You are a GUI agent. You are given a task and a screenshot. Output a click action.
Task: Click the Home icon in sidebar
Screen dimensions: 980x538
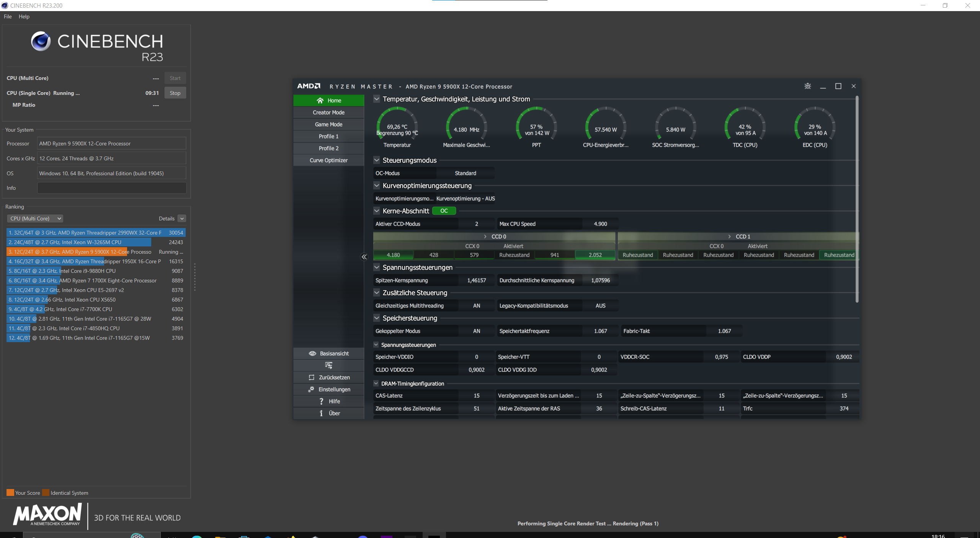(320, 100)
